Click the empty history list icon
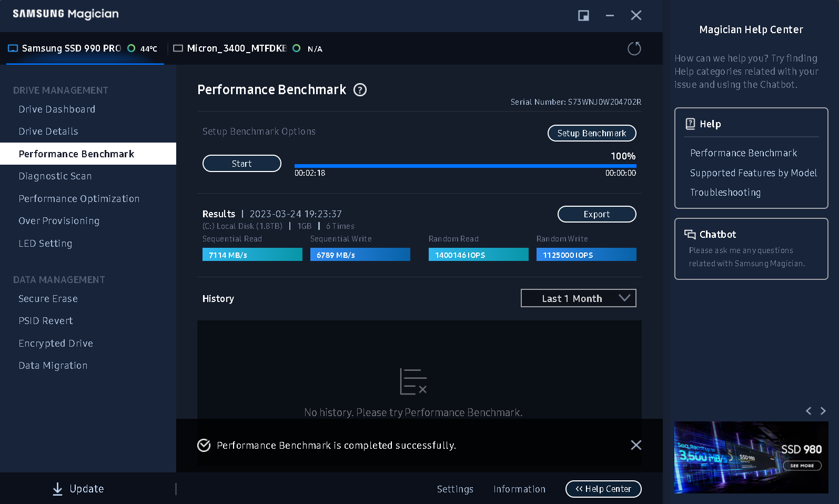Image resolution: width=839 pixels, height=504 pixels. [413, 381]
